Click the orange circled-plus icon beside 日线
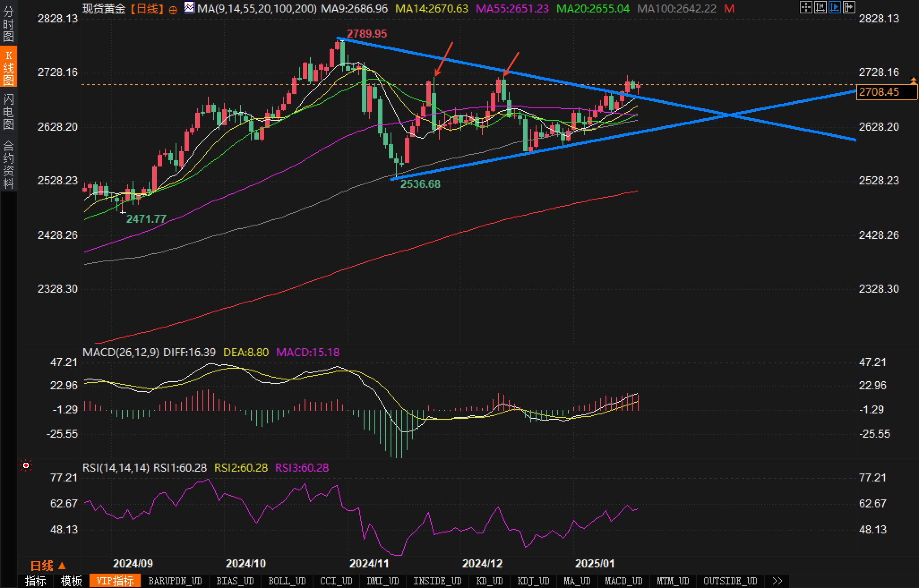919x588 pixels. 173,10
